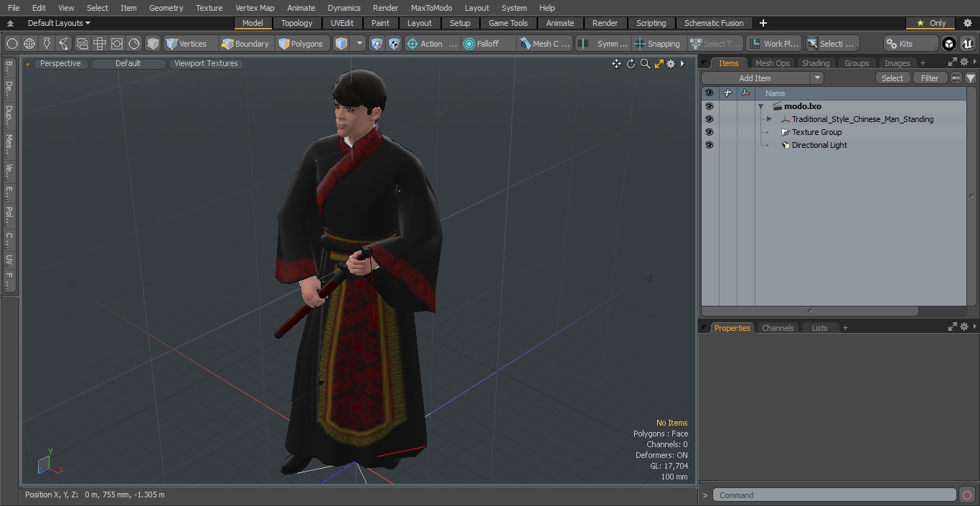Switch to the UVEdit layout tab
Viewport: 980px width, 506px height.
[x=342, y=23]
